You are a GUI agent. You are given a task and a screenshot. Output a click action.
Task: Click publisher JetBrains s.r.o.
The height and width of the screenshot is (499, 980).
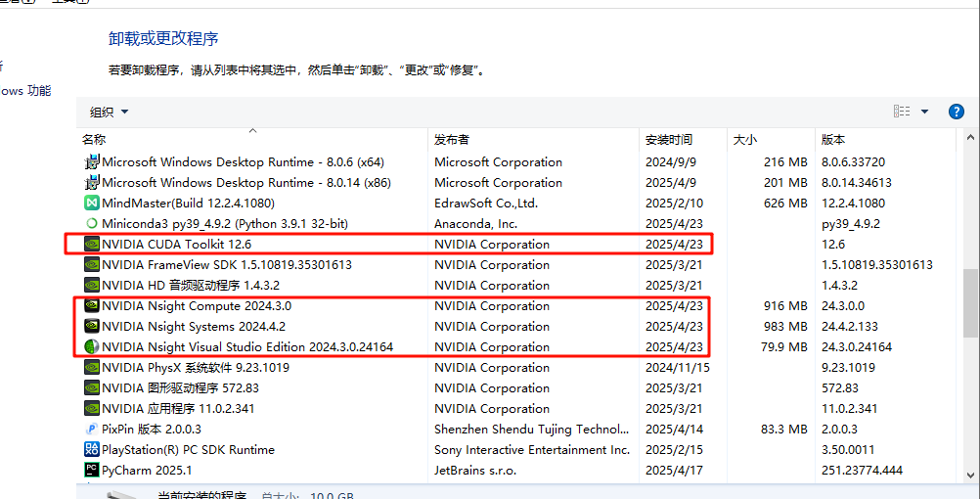pyautogui.click(x=475, y=471)
